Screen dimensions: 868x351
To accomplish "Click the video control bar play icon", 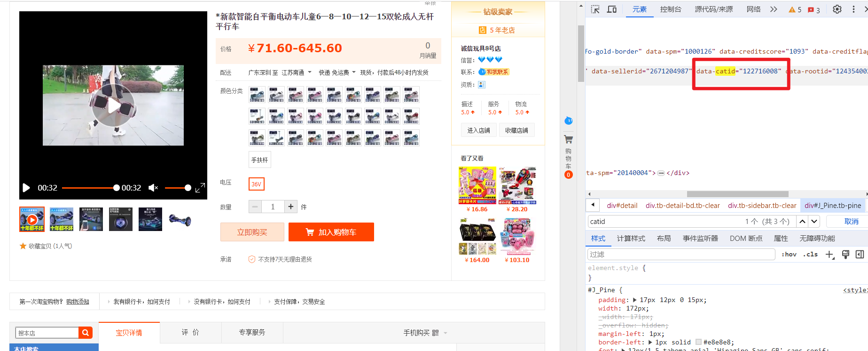I will [26, 188].
